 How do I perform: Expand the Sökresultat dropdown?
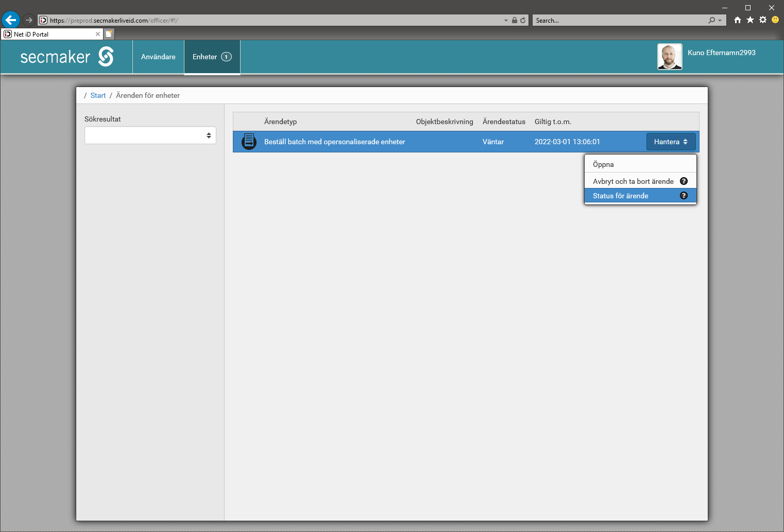(150, 135)
